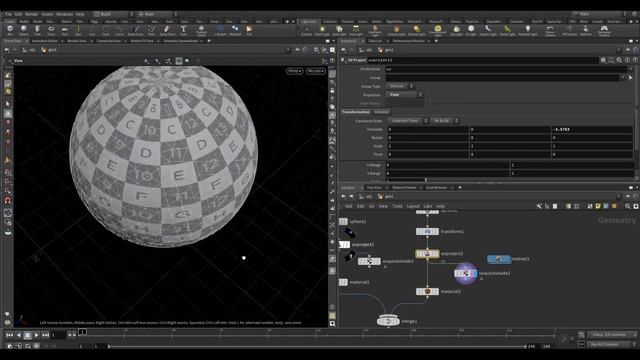Viewport: 640px width, 360px height.
Task: Go back in network editor path
Action: 343,196
